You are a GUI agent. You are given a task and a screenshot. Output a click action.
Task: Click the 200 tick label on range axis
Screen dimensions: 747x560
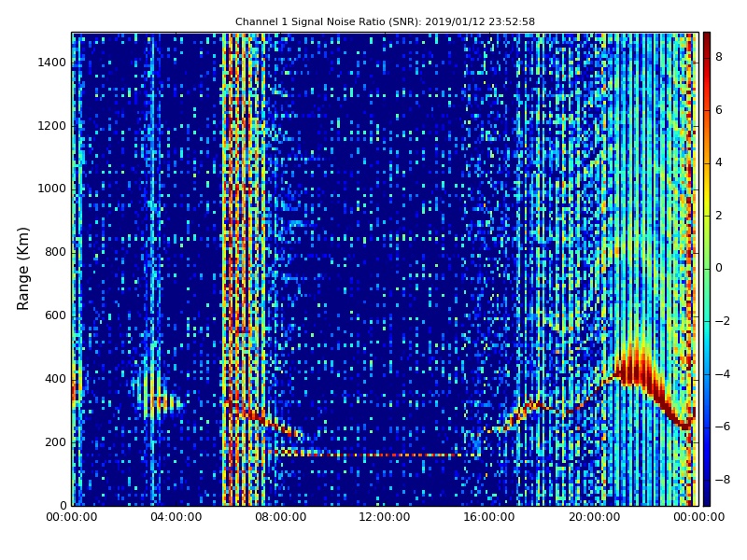click(55, 442)
